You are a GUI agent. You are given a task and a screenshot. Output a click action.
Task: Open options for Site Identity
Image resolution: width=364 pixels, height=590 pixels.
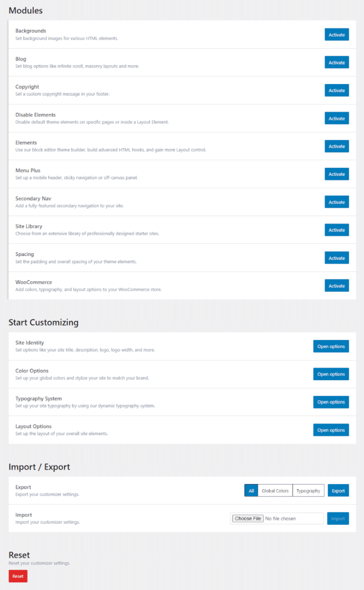click(x=331, y=346)
